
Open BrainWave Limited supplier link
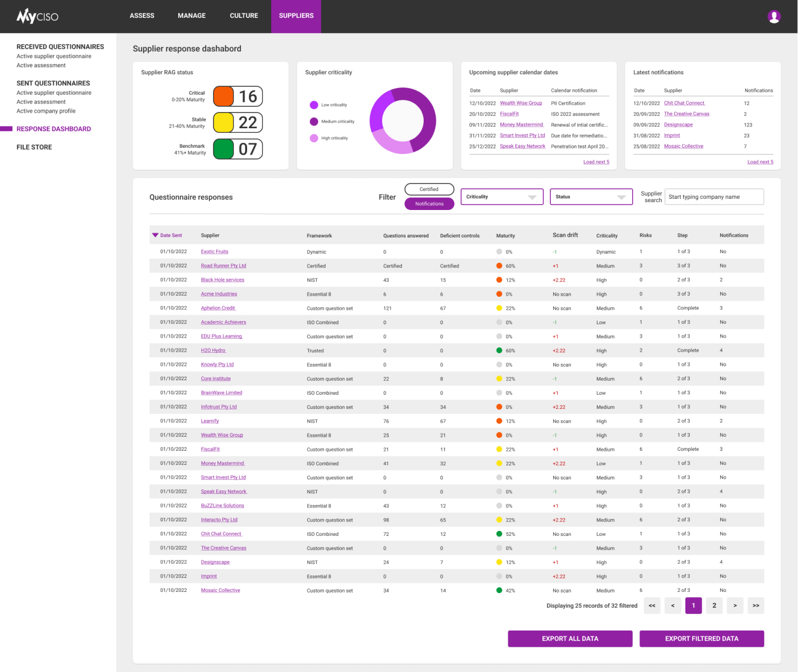pyautogui.click(x=221, y=393)
